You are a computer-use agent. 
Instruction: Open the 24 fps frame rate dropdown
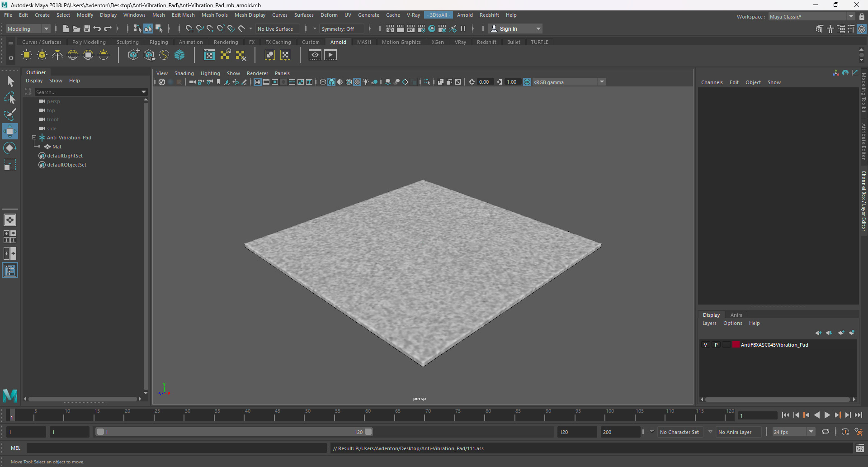pos(811,432)
